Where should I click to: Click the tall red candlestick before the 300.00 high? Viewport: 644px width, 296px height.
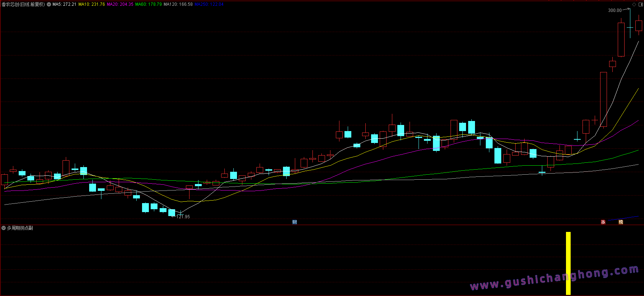621,40
